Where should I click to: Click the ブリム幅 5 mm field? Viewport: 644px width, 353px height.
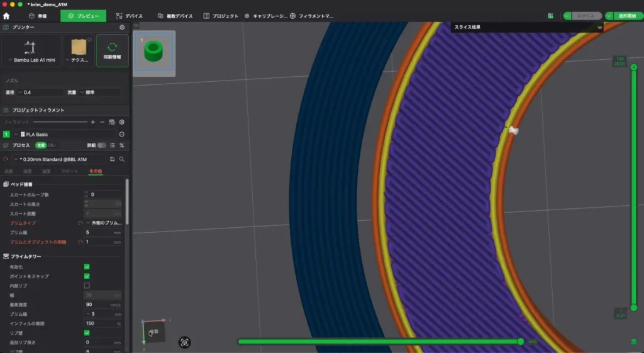click(104, 233)
